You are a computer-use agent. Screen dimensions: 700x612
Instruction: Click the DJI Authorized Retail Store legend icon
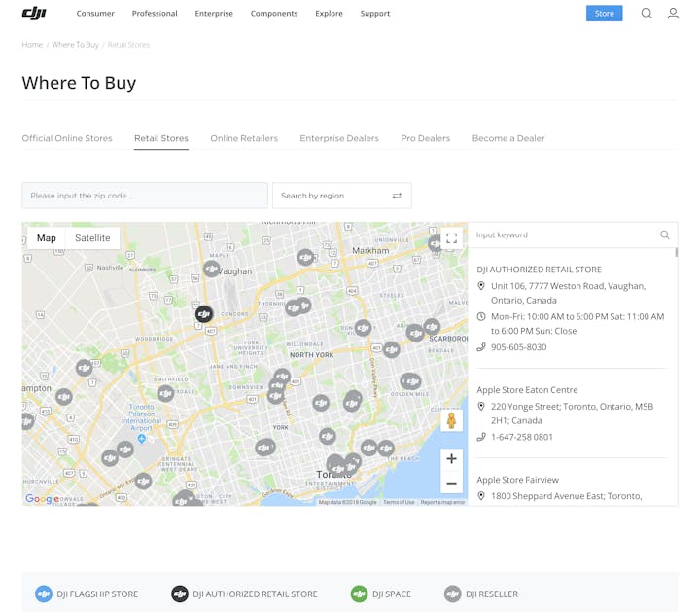(x=180, y=594)
